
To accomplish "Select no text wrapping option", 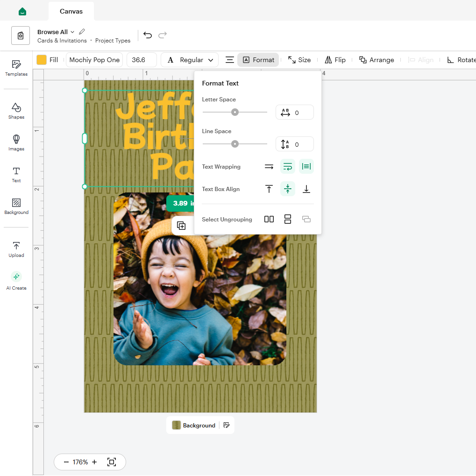I will click(269, 166).
